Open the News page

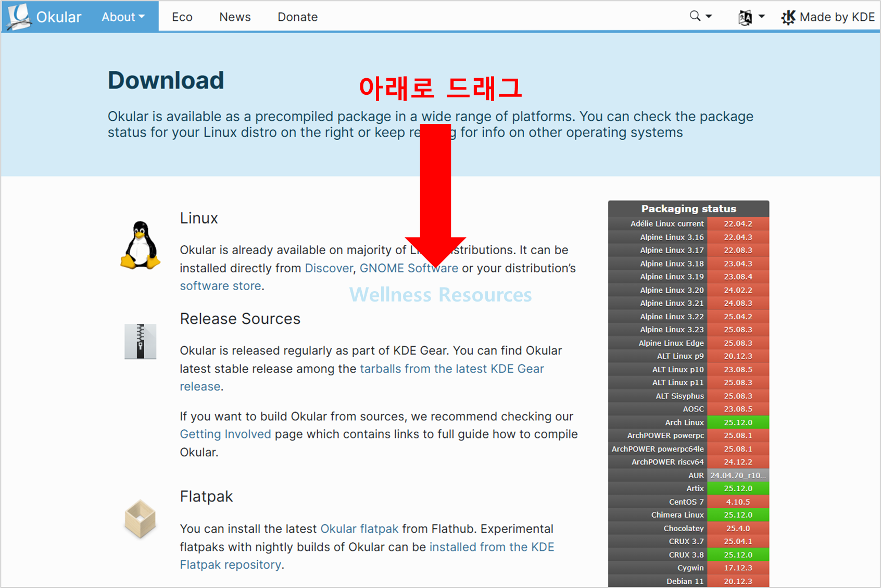coord(235,17)
